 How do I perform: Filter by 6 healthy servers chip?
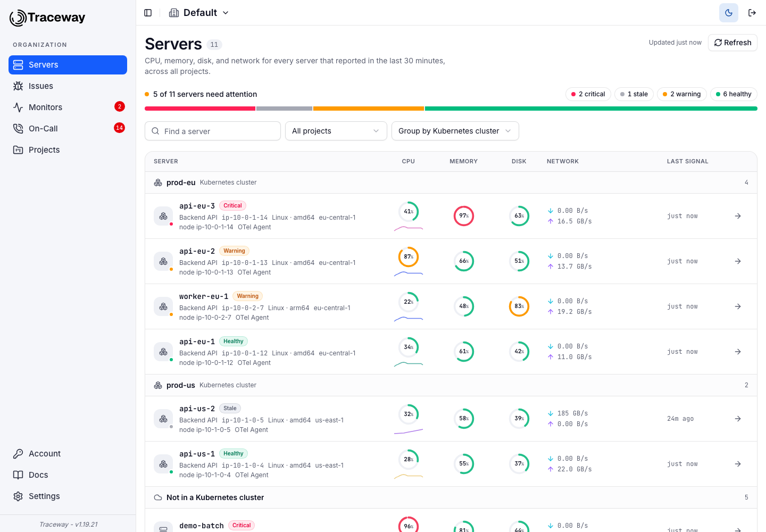click(x=734, y=94)
